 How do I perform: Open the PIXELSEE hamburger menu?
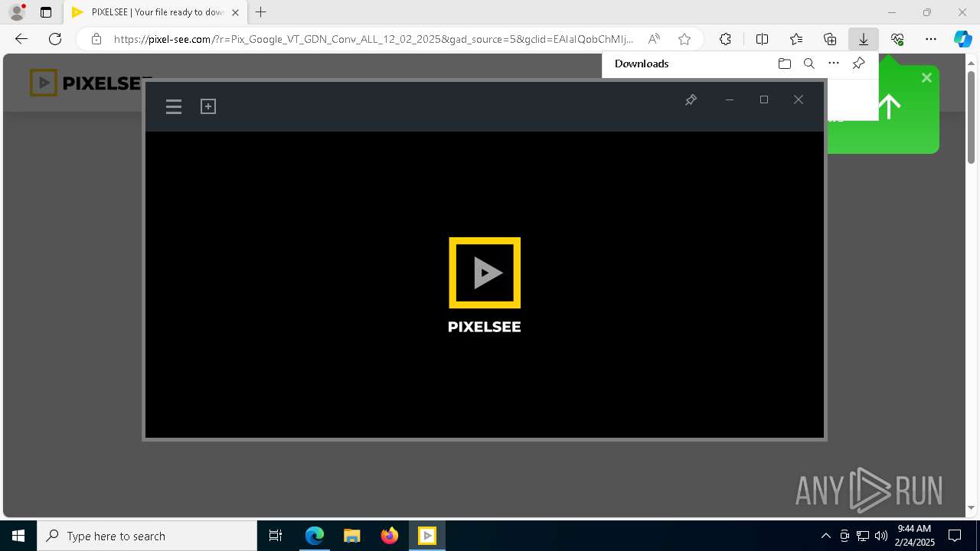[174, 107]
